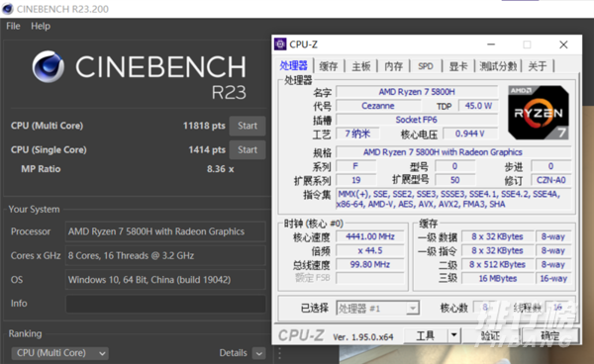This screenshot has height=364, width=594.
Task: Click the Info input field
Action: [x=165, y=304]
